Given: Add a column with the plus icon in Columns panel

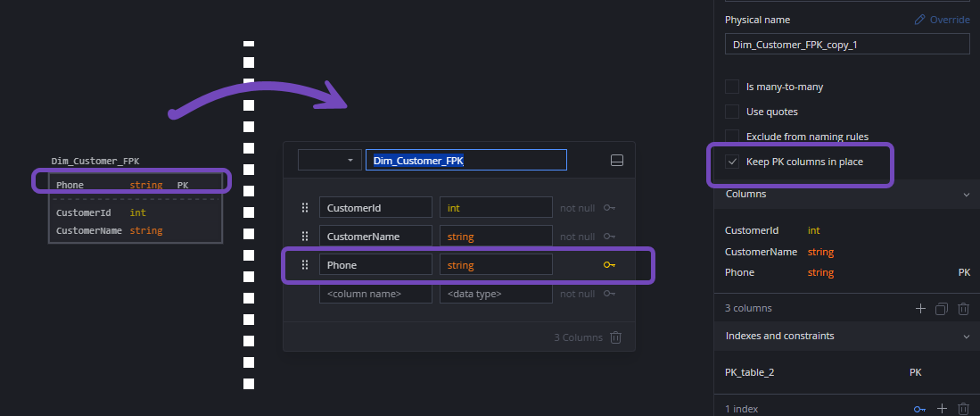Looking at the screenshot, I should click(920, 308).
